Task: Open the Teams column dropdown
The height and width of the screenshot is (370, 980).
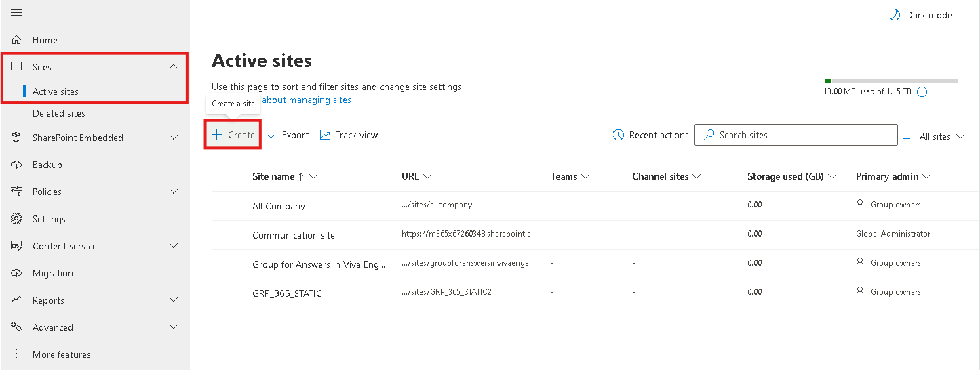Action: coord(585,176)
